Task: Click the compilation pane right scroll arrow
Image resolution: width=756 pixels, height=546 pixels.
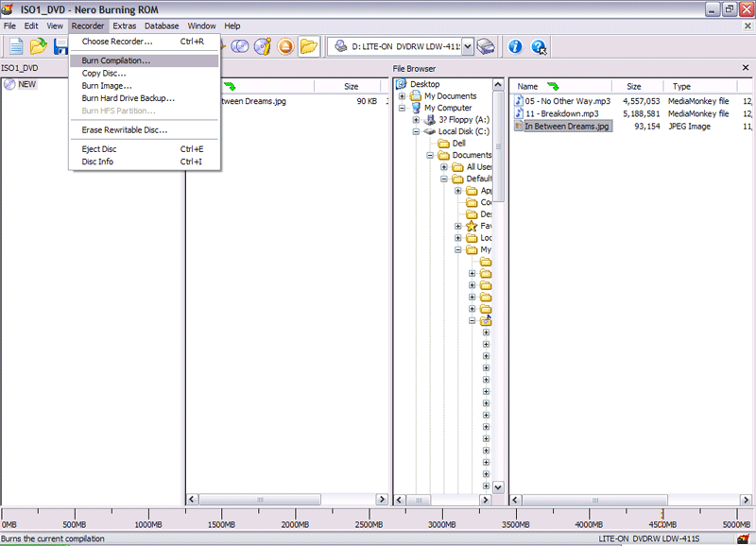Action: click(x=382, y=500)
